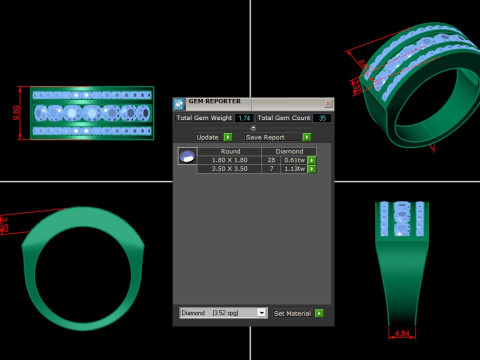Collapse the panel with the round arrow toggle
This screenshot has width=480, height=360.
tap(253, 128)
